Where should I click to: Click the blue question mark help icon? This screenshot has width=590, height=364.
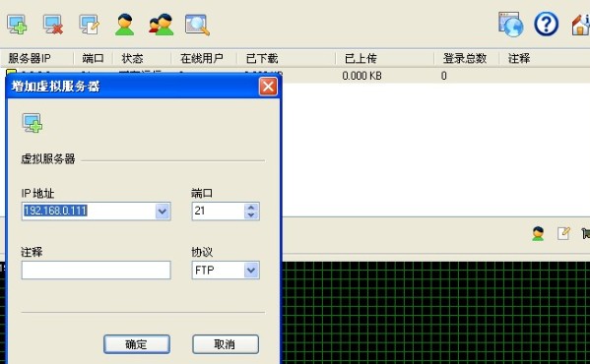(547, 25)
